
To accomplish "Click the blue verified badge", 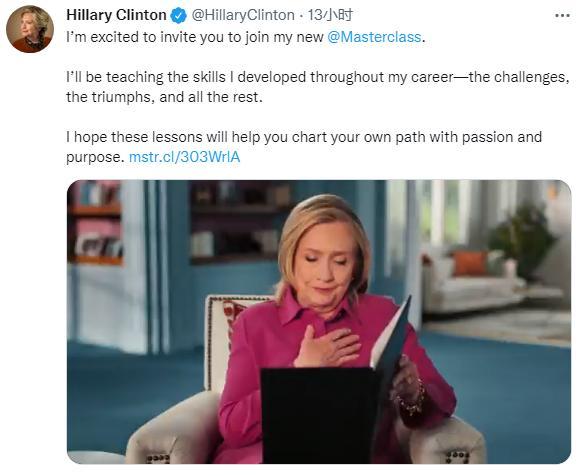I will [x=179, y=16].
